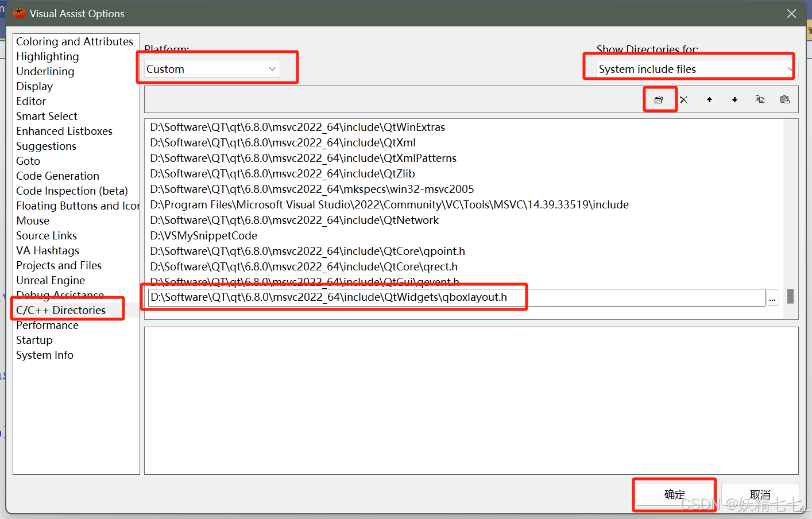Click the directory list scrollbar thumb
Image resolution: width=812 pixels, height=519 pixels.
(x=790, y=296)
